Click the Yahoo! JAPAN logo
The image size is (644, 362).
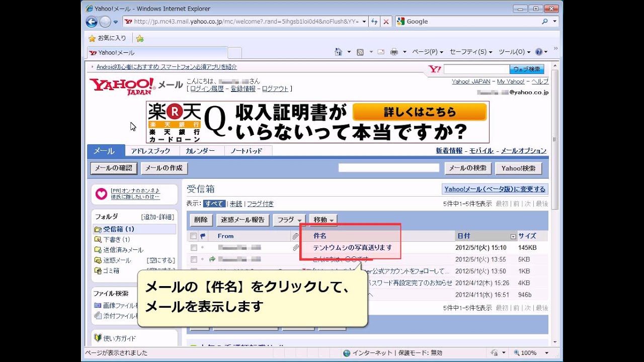(122, 86)
